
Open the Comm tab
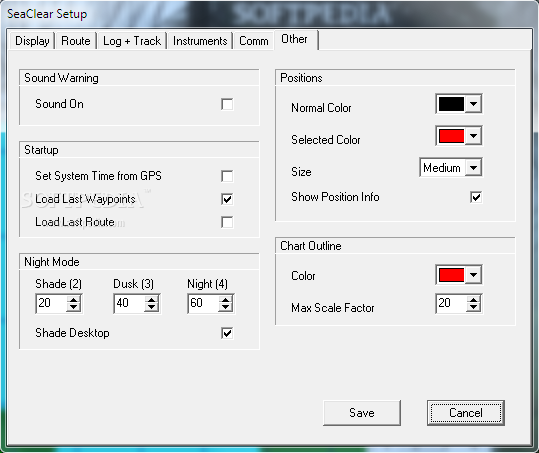[x=254, y=41]
